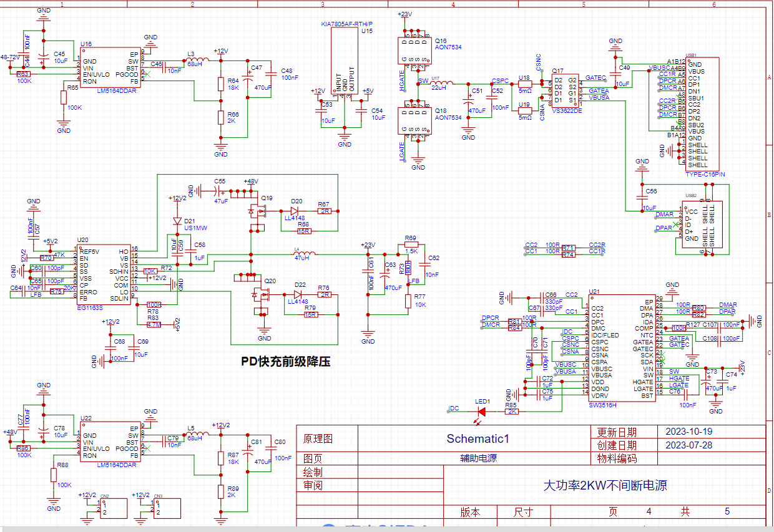Image resolution: width=774 pixels, height=532 pixels.
Task: Click the Q19 MOSFET designator
Action: pyautogui.click(x=267, y=198)
